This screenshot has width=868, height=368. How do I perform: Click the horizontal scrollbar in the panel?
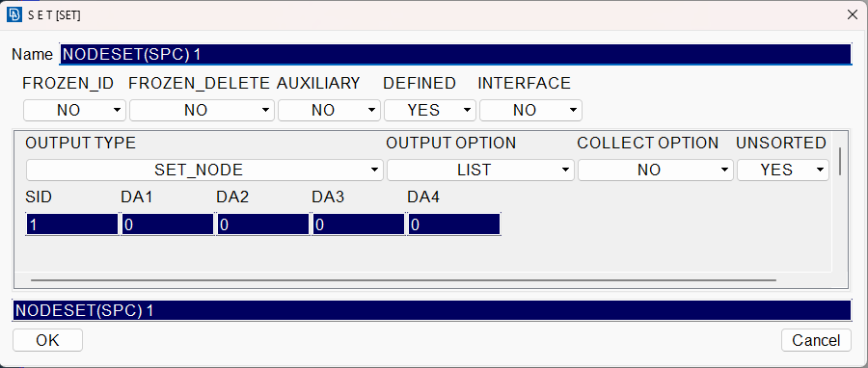tap(403, 280)
